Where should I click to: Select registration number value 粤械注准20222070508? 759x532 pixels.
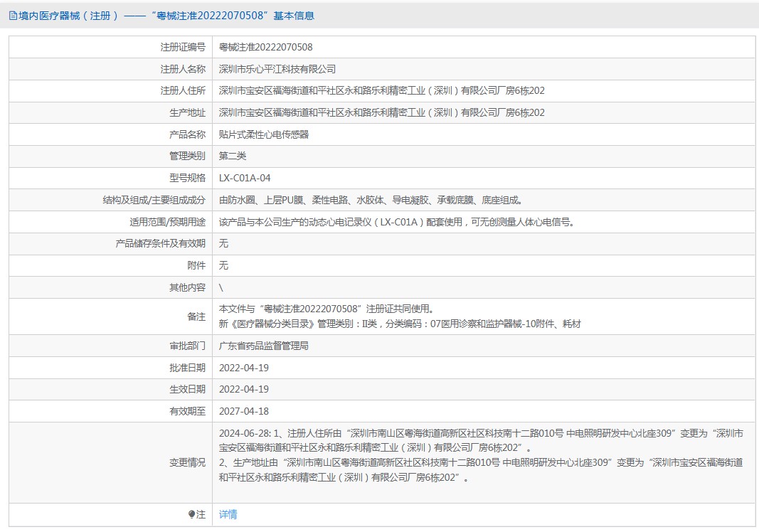[x=265, y=48]
